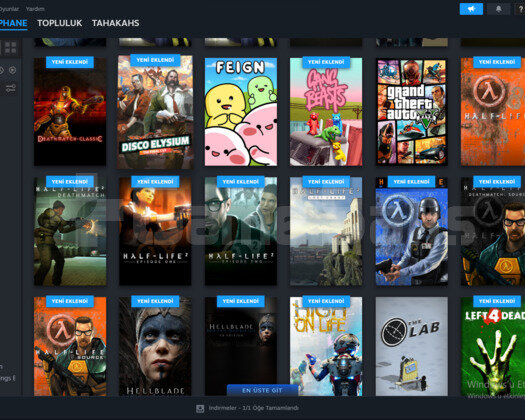Select Half-Life 2 Lost Coast cover
525x420 pixels.
click(326, 231)
